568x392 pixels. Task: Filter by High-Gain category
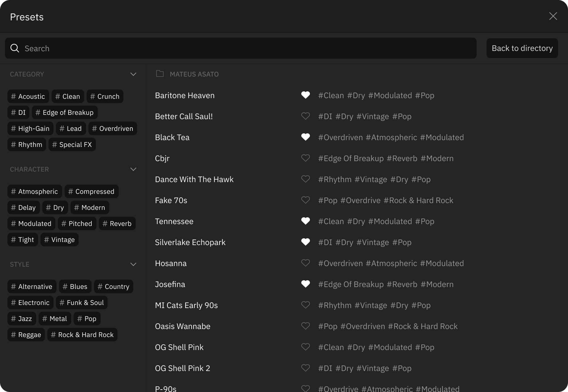(30, 128)
